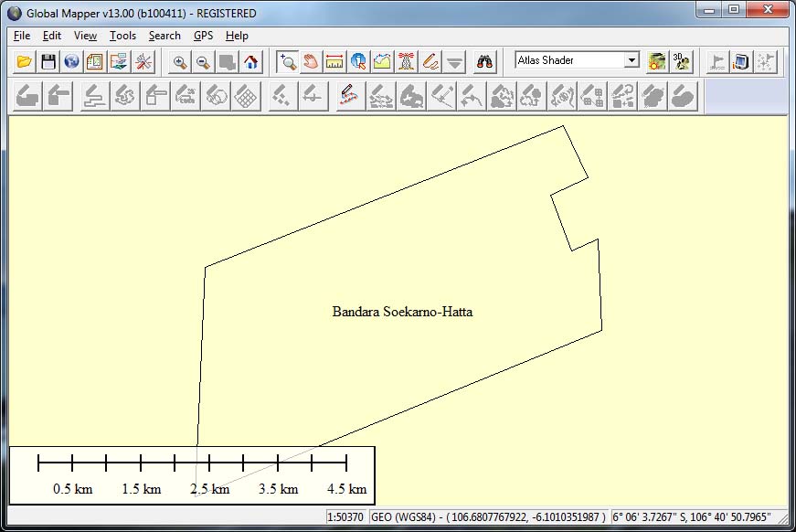Click the grey pencil with overlapping circles icon
Screen dimensions: 796x532
217,96
